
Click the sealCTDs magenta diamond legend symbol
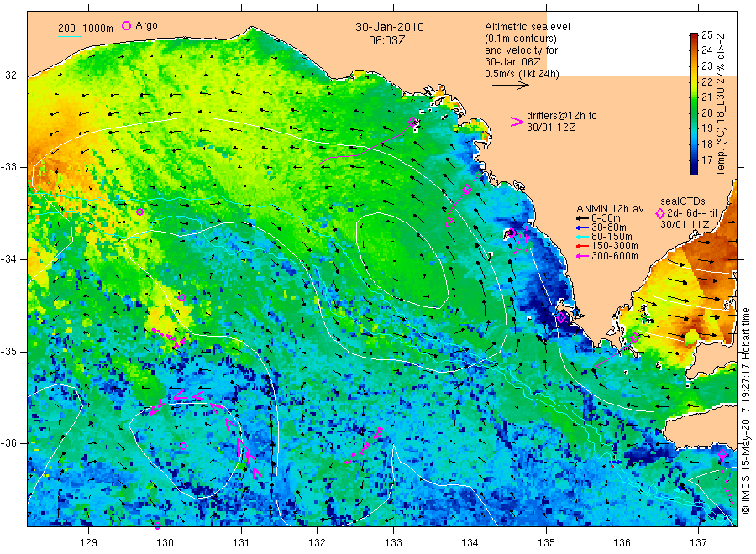pos(660,213)
